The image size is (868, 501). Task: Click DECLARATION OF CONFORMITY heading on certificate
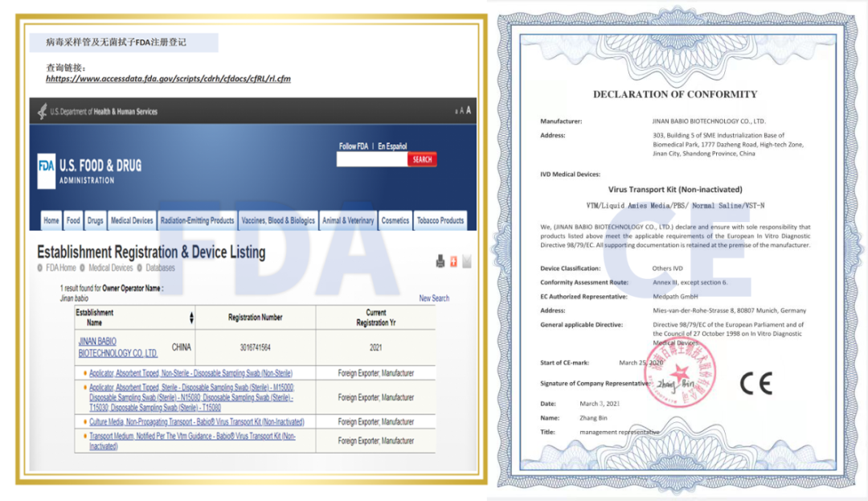675,94
